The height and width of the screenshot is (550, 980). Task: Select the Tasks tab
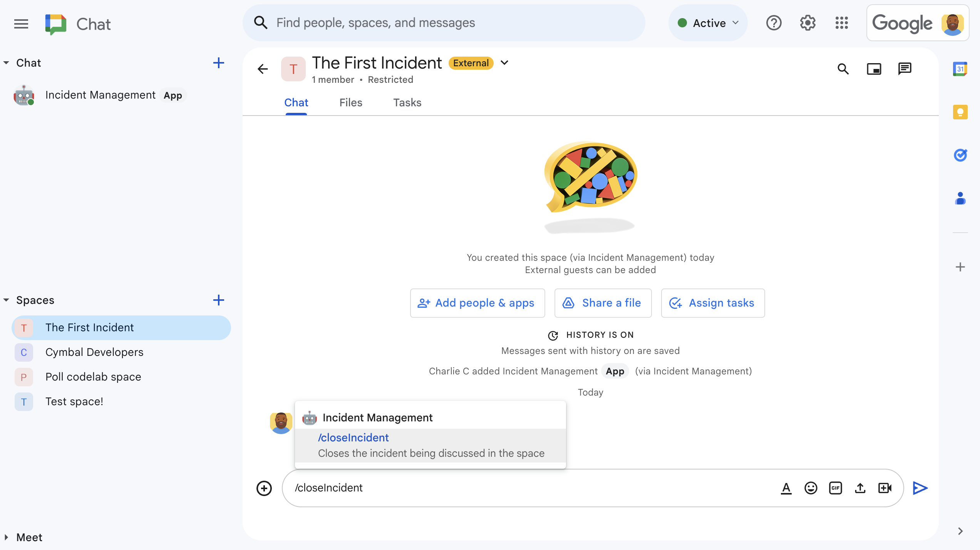pos(407,102)
